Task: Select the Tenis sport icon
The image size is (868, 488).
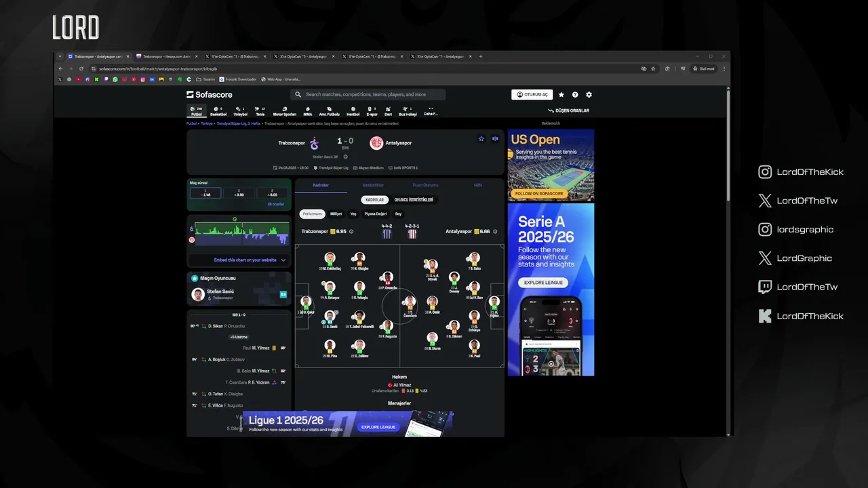Action: (260, 111)
